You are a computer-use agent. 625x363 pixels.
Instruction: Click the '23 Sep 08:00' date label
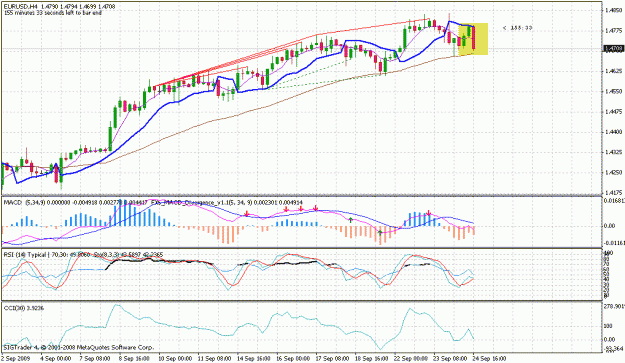point(451,359)
